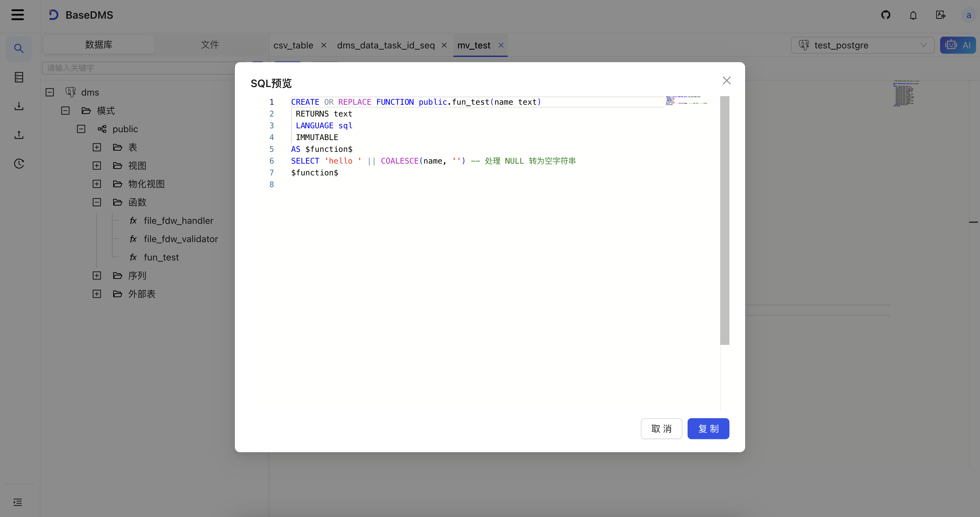Click the hamburger menu icon

pyautogui.click(x=18, y=15)
